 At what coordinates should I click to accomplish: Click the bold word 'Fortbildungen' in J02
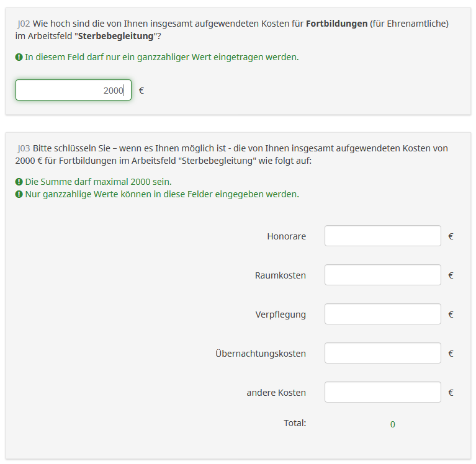[x=336, y=24]
